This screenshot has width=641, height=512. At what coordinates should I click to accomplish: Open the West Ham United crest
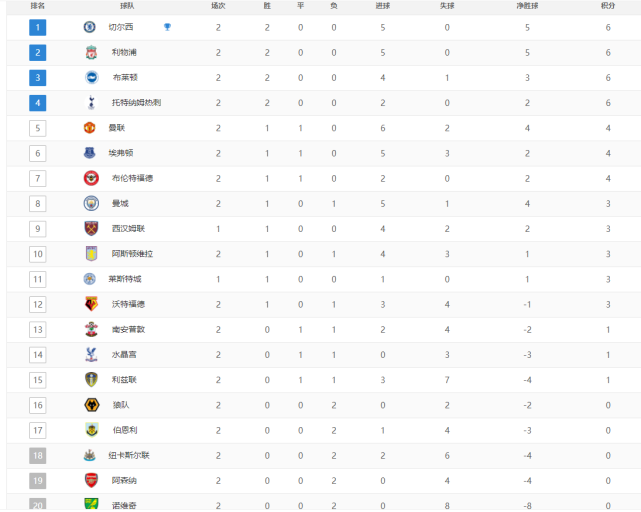91,229
